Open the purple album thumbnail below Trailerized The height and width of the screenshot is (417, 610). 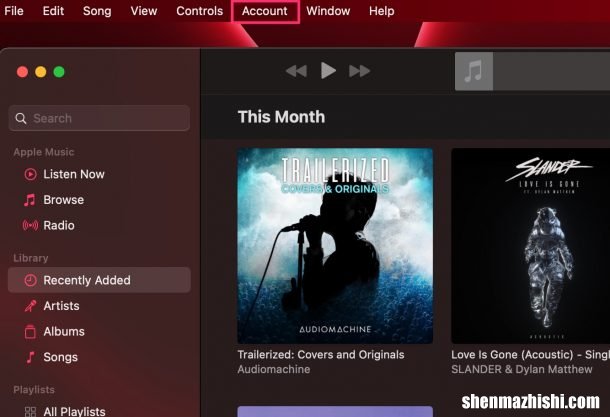[x=335, y=412]
